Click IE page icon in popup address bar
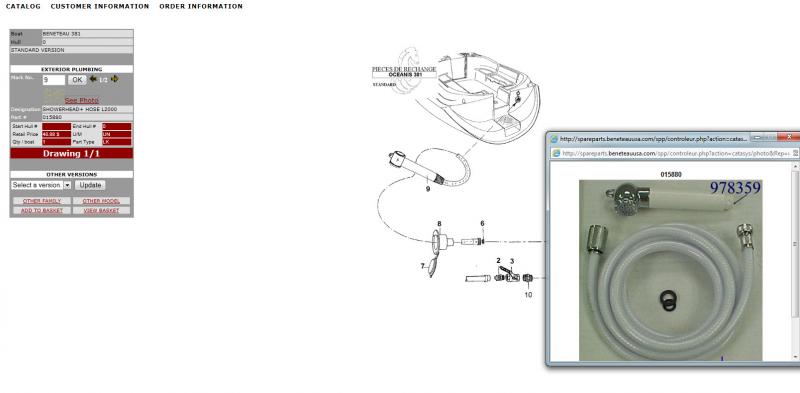Screen dimensions: 800x393 [x=556, y=153]
